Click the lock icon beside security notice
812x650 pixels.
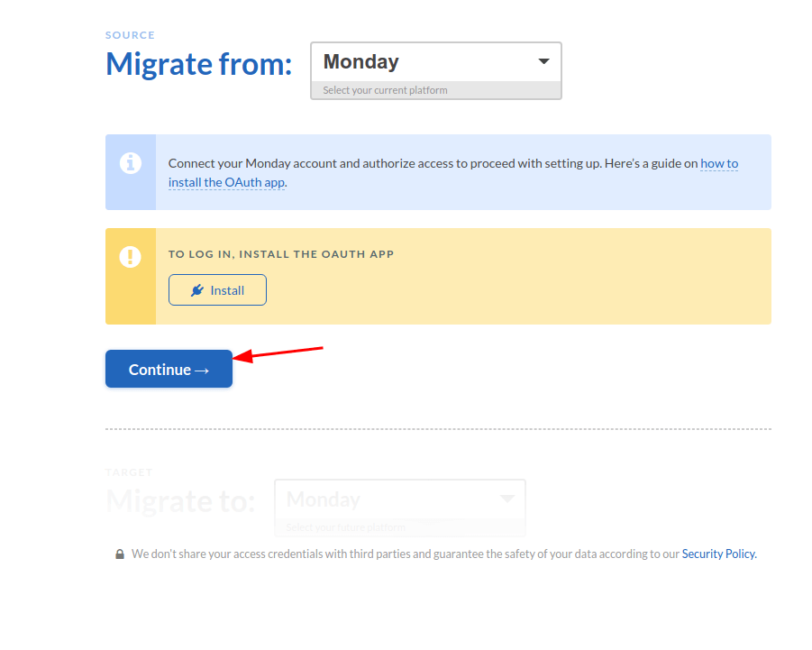coord(120,554)
